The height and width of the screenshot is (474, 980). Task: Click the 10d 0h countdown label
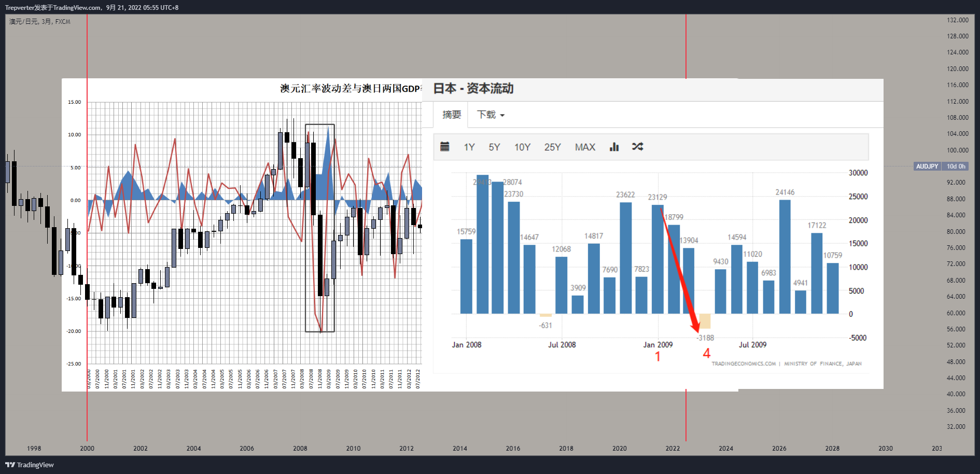coord(956,166)
